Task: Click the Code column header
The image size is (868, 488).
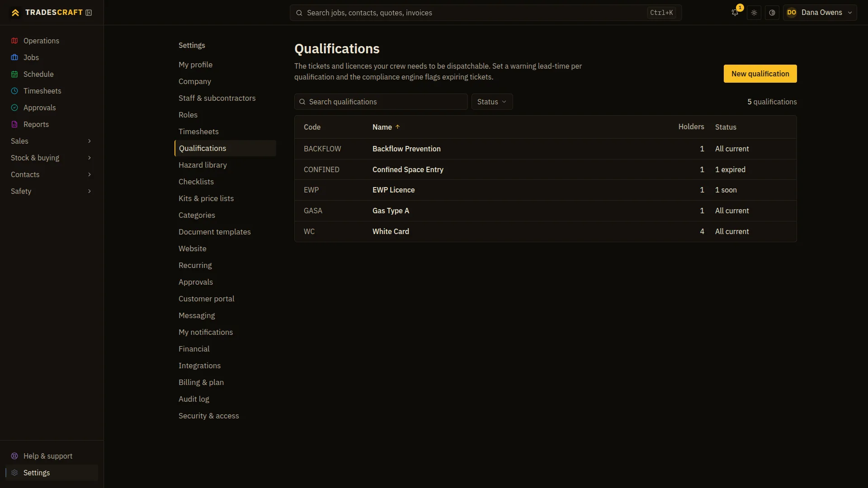Action: 312,127
